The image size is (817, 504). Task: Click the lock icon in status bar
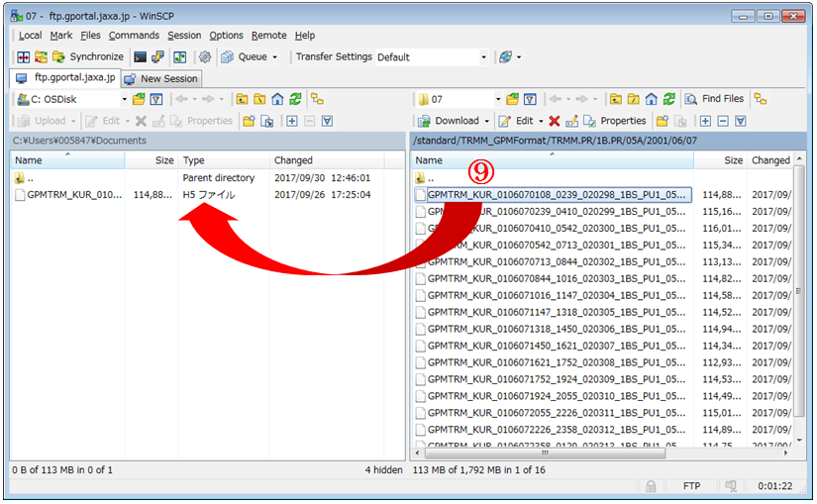[x=651, y=486]
